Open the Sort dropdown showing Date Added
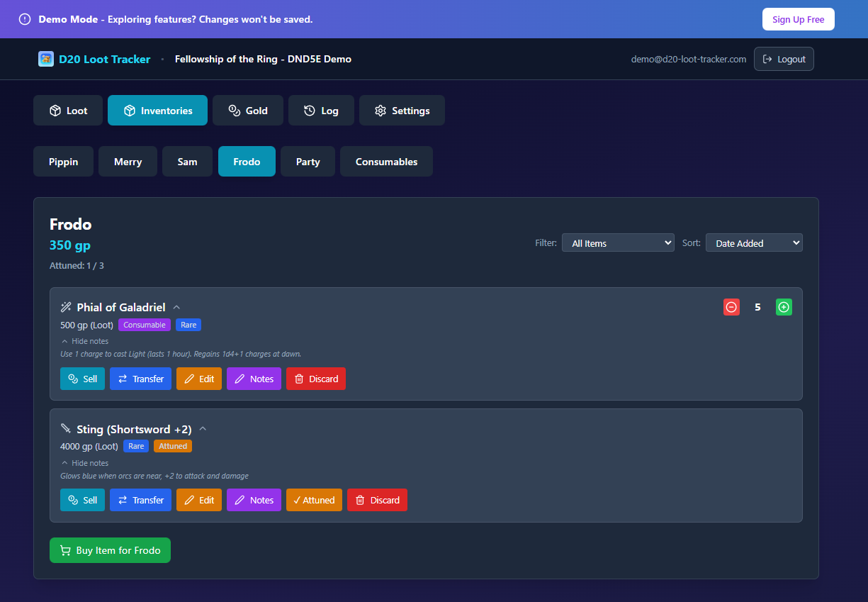Screen dimensions: 868x602 [753, 243]
